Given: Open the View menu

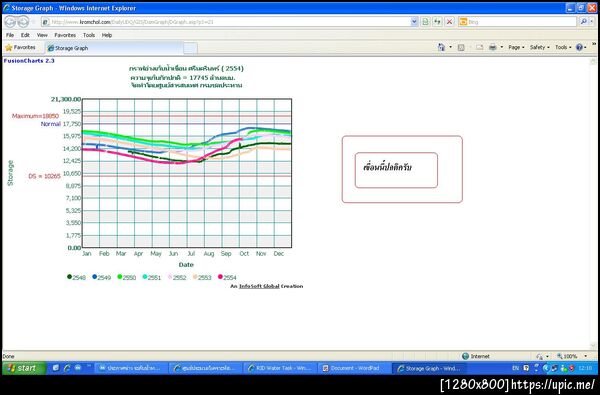Looking at the screenshot, I should pyautogui.click(x=42, y=35).
